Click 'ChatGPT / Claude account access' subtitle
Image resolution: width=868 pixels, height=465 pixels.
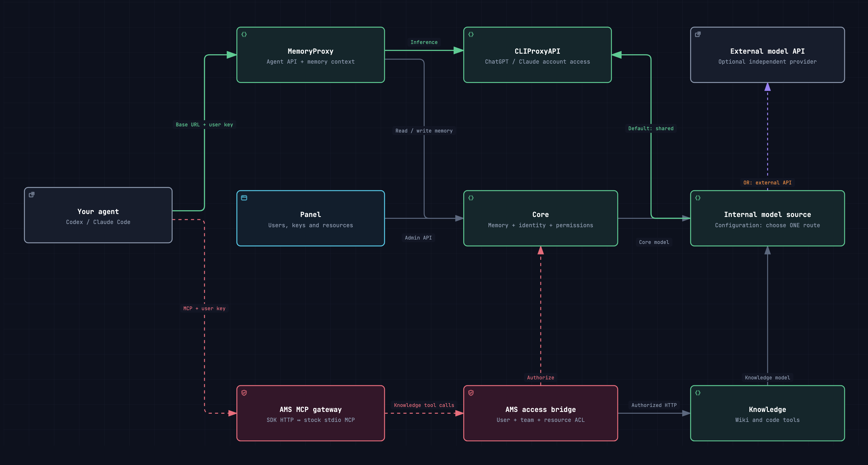click(537, 62)
